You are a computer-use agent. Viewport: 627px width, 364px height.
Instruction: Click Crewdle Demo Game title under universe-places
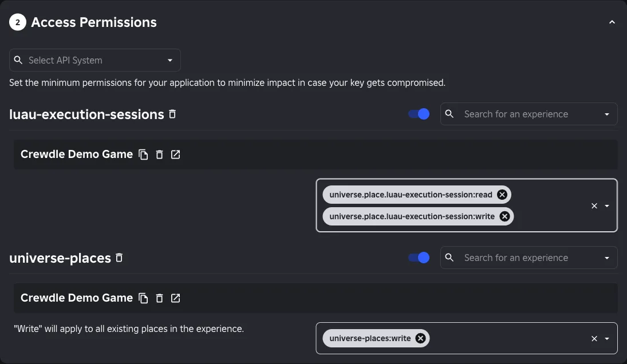pos(77,298)
